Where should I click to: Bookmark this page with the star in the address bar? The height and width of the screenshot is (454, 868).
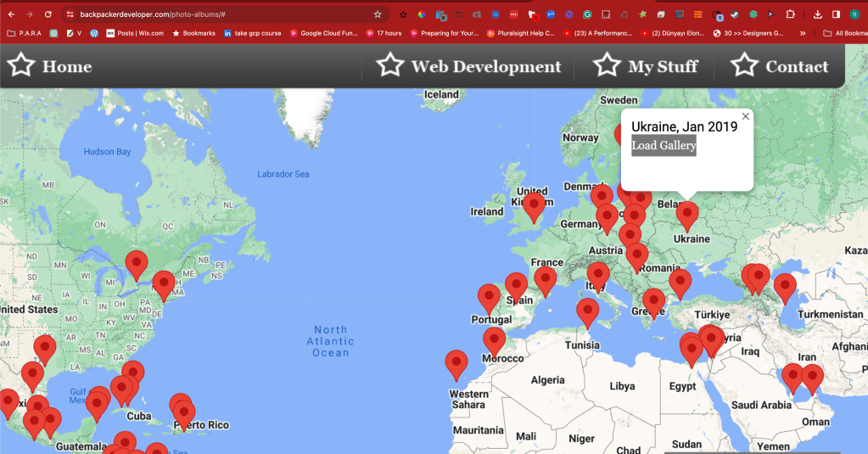click(378, 14)
